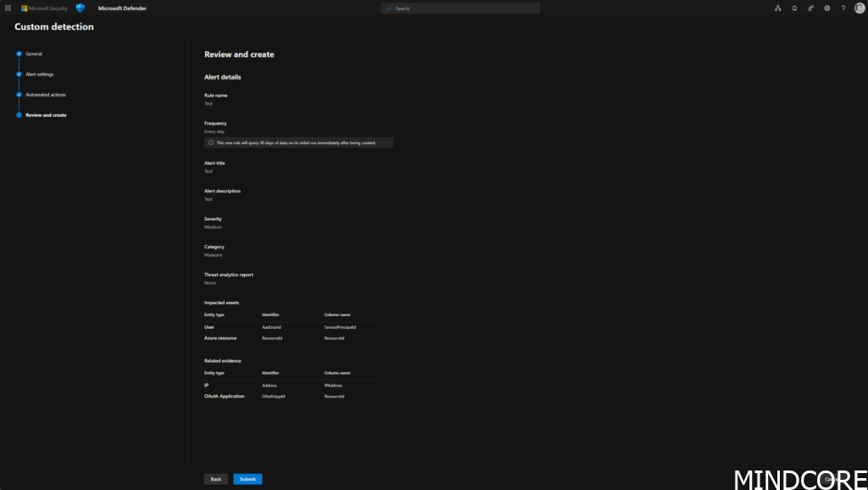Screen dimensions: 868x490
Task: Go to the Automated actions step checkmark
Action: (x=19, y=95)
